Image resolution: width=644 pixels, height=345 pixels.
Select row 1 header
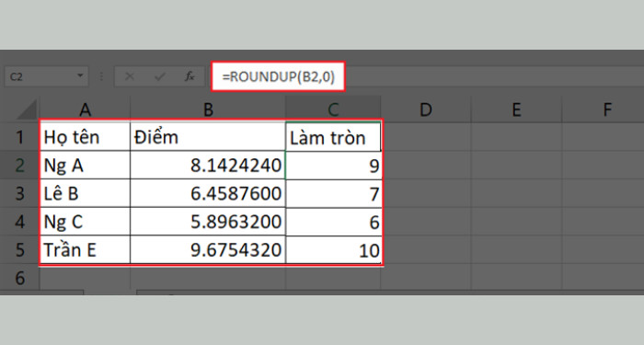tap(19, 137)
